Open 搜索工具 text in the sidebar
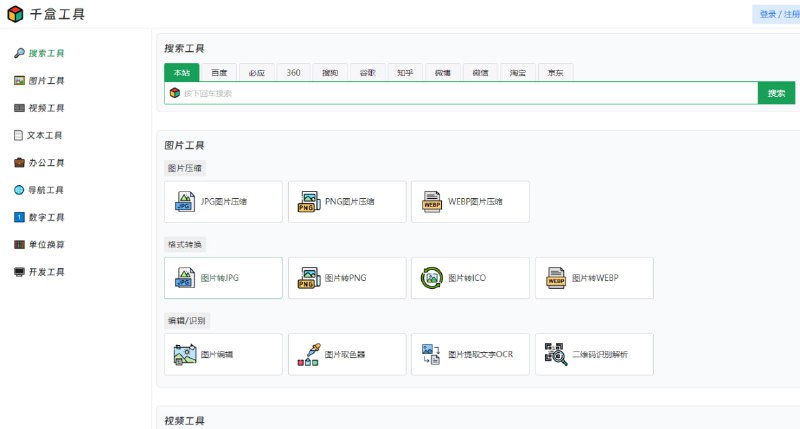The height and width of the screenshot is (429, 800). tap(46, 53)
